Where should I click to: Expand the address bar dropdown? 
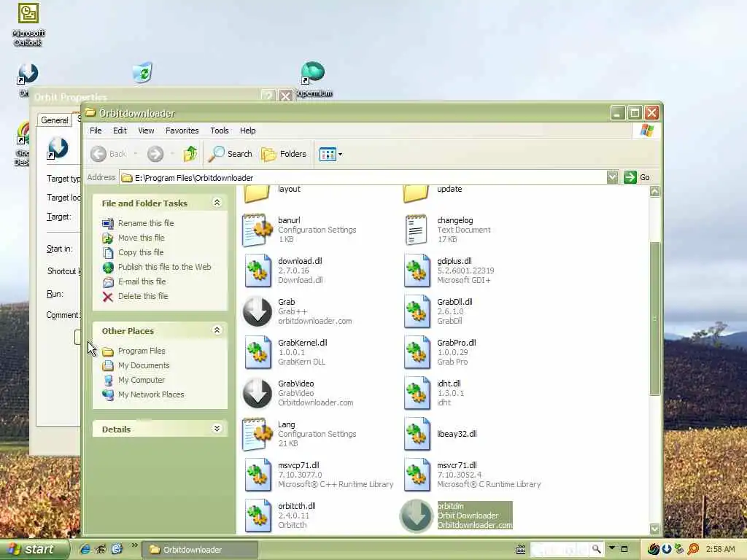click(x=613, y=178)
